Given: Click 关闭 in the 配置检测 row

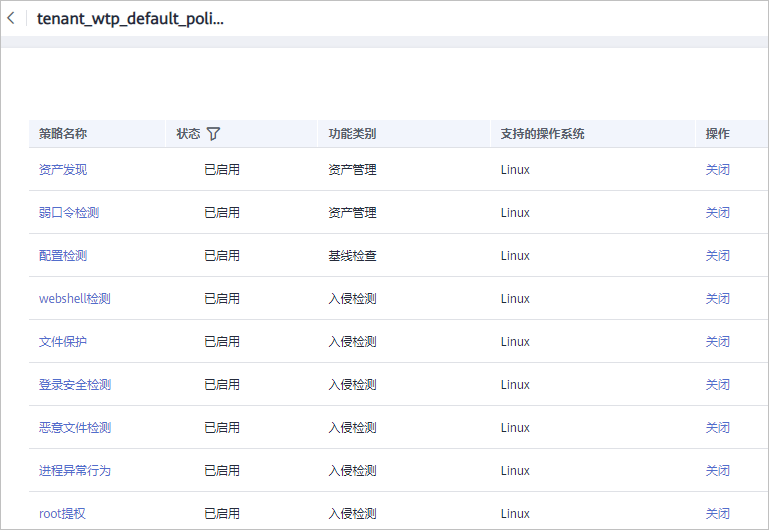Looking at the screenshot, I should (718, 256).
